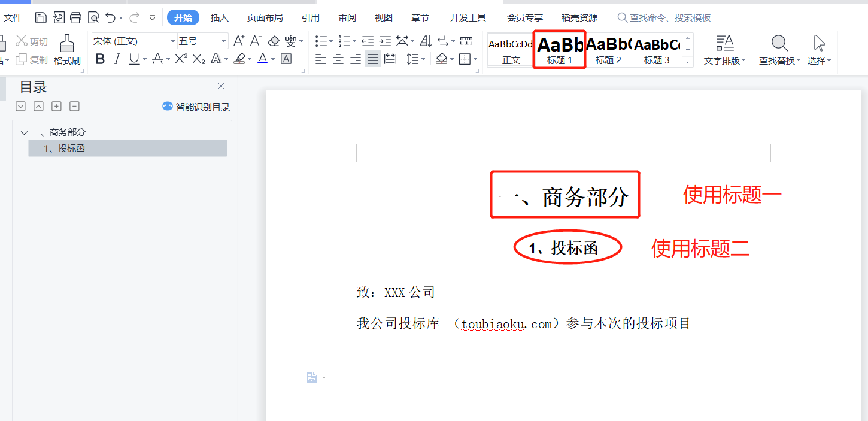Click the distributed alignment icon
This screenshot has width=868, height=421.
(390, 59)
